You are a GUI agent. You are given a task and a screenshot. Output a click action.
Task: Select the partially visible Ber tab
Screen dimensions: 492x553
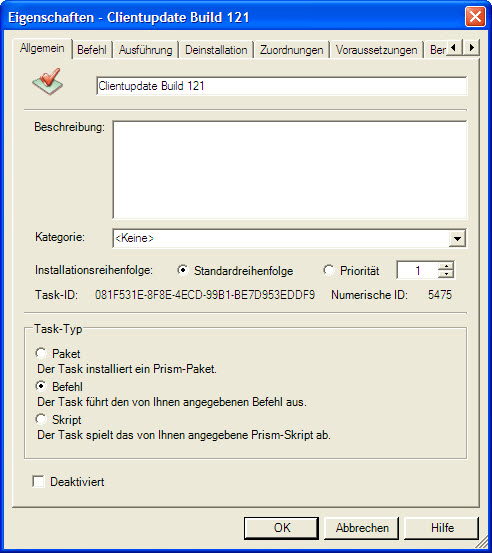437,50
